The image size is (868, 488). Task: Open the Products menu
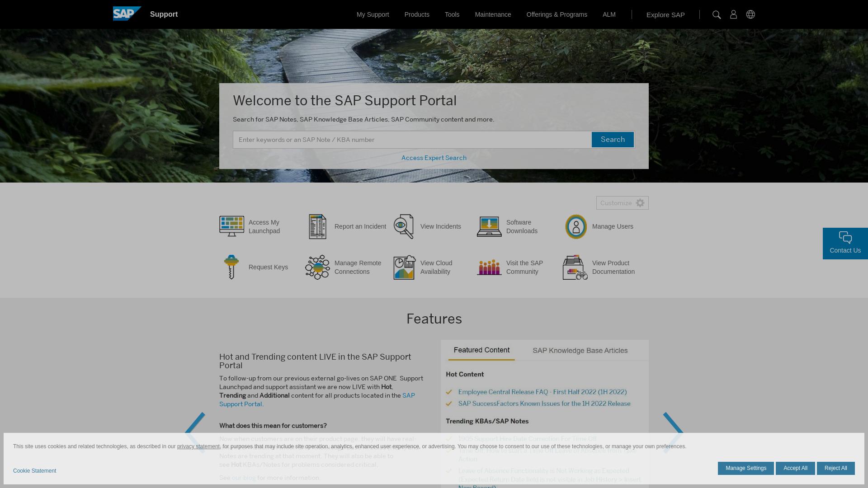[417, 14]
